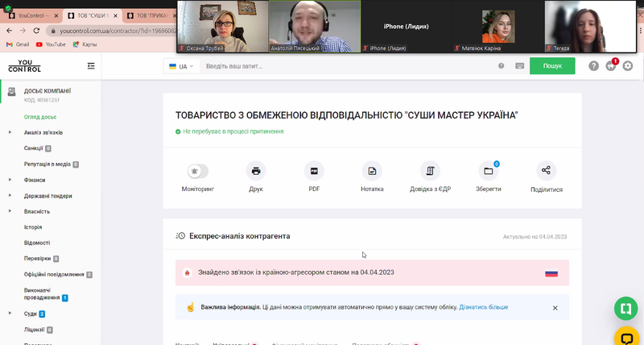Click the Зберегти folder icon
Screen dimensions: 644x345
pyautogui.click(x=489, y=171)
